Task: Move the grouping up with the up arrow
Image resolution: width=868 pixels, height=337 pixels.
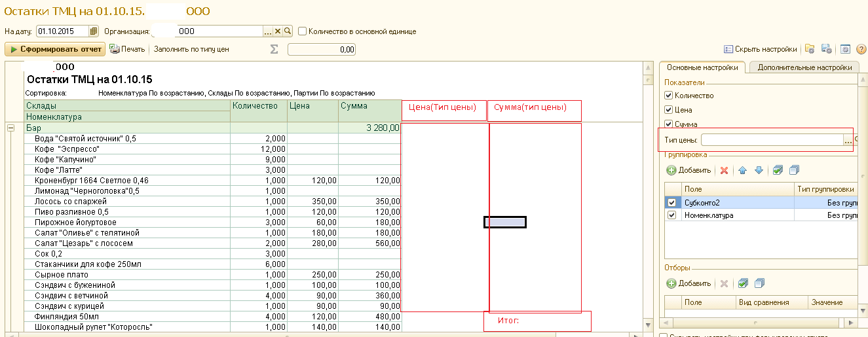Action: pos(742,170)
